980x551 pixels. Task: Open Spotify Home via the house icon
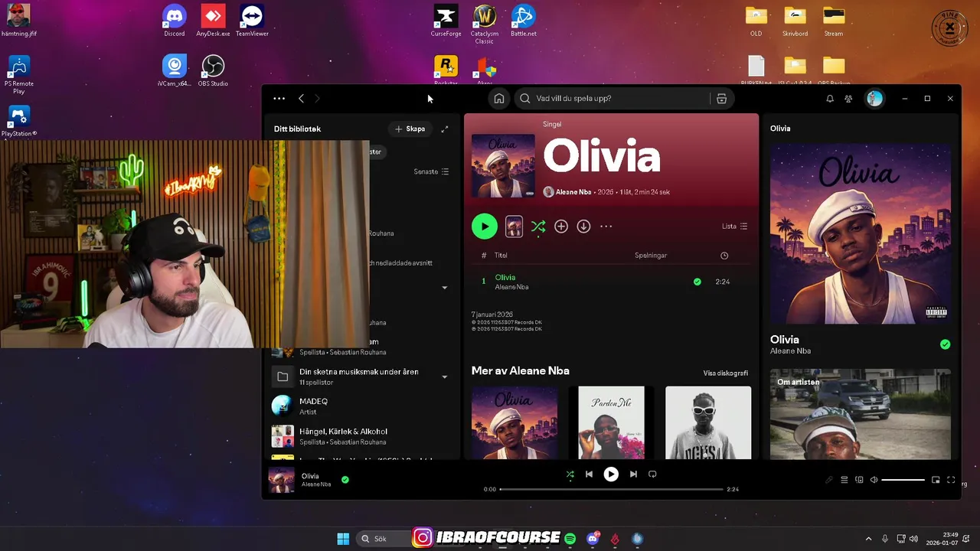coord(499,99)
